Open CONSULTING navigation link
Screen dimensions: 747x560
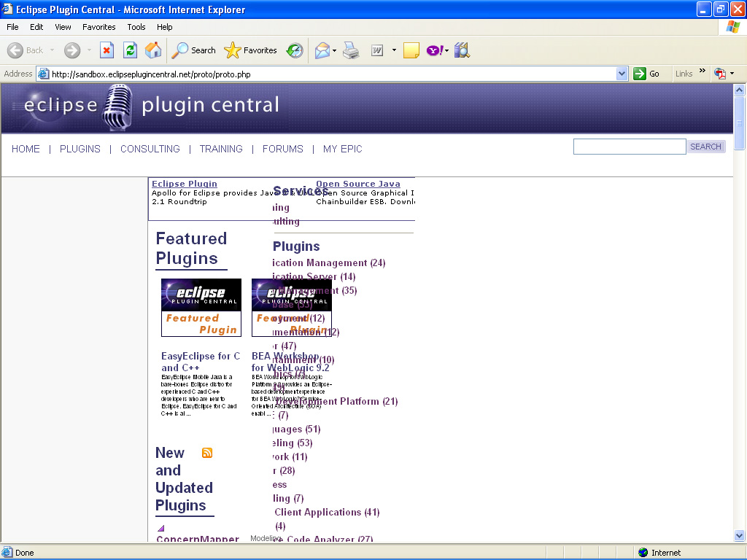[150, 149]
